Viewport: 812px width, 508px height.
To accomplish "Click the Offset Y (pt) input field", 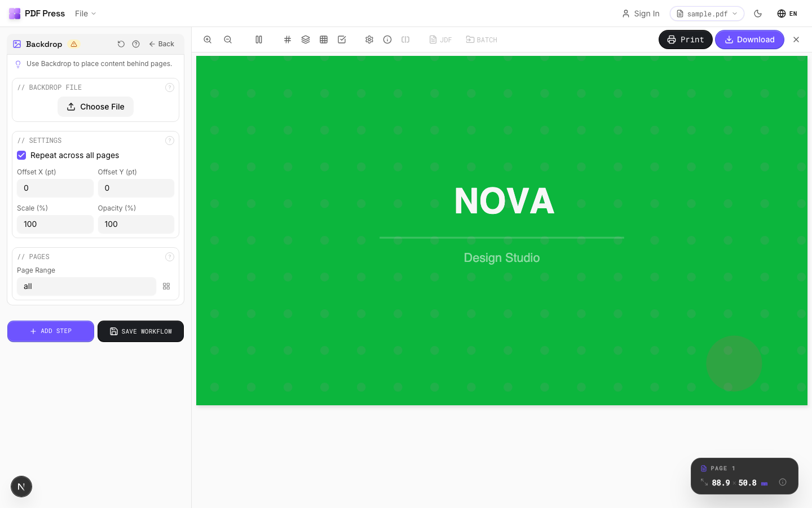I will 136,188.
